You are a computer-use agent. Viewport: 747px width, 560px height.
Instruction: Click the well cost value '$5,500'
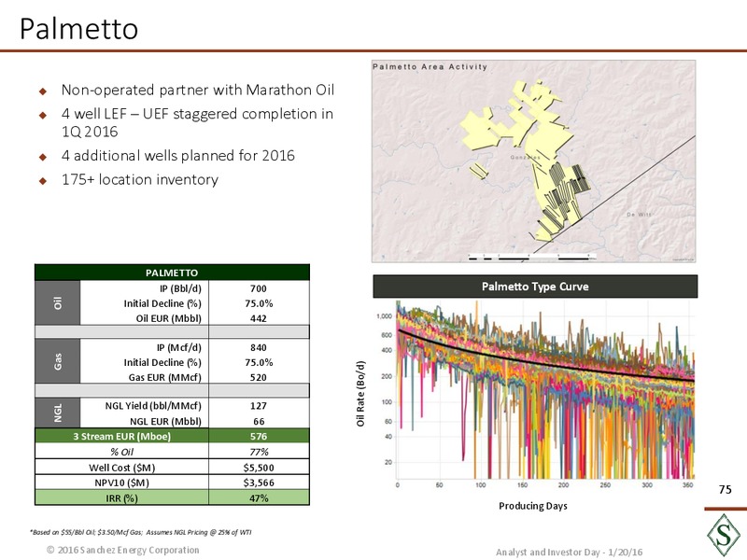pos(259,468)
